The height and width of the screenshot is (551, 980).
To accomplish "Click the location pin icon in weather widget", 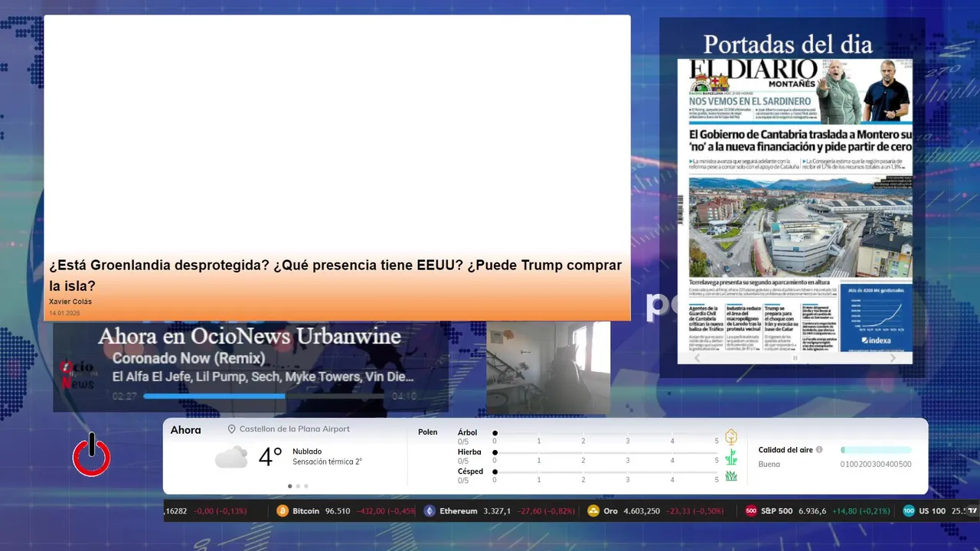I will pyautogui.click(x=231, y=429).
